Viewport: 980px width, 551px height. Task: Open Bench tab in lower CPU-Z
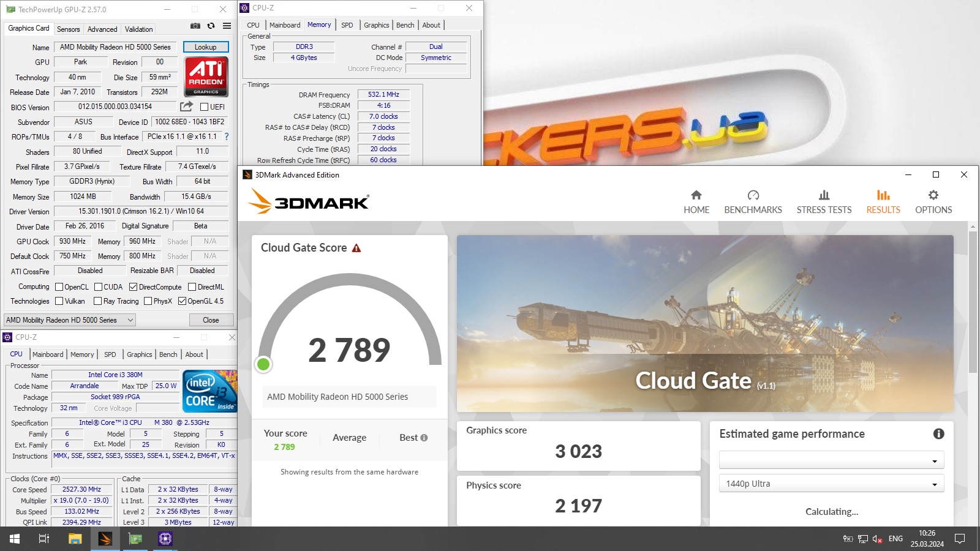tap(168, 354)
